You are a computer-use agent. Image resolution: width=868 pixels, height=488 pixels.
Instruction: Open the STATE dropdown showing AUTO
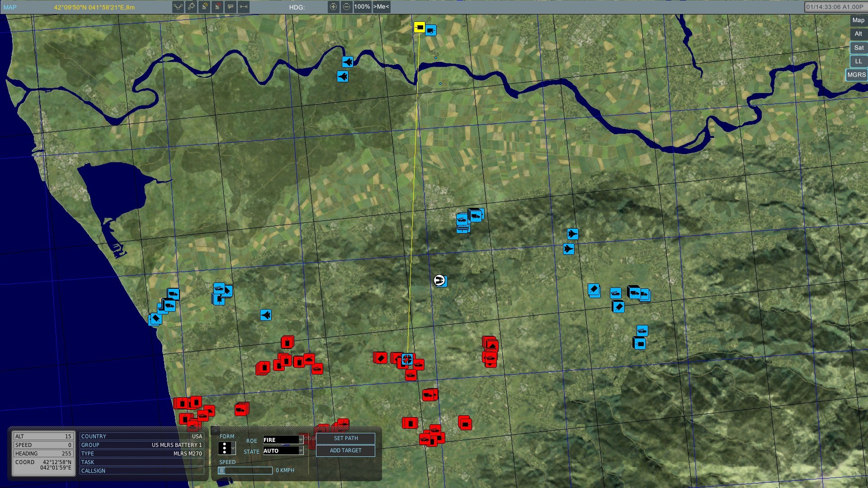tap(283, 451)
